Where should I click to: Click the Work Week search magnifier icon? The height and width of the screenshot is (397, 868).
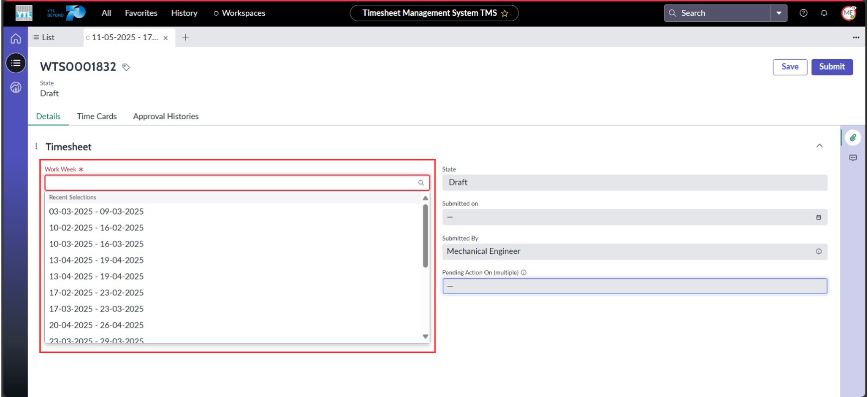point(421,183)
